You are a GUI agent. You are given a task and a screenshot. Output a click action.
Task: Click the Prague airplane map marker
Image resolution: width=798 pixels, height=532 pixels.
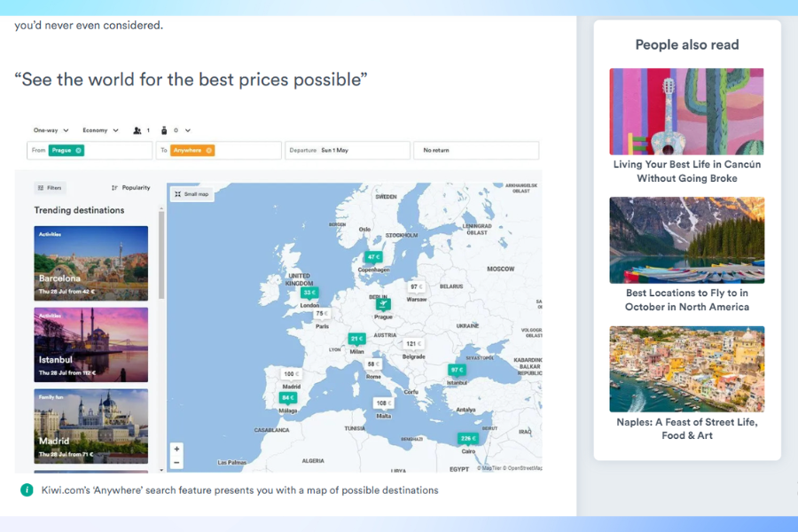pyautogui.click(x=383, y=304)
